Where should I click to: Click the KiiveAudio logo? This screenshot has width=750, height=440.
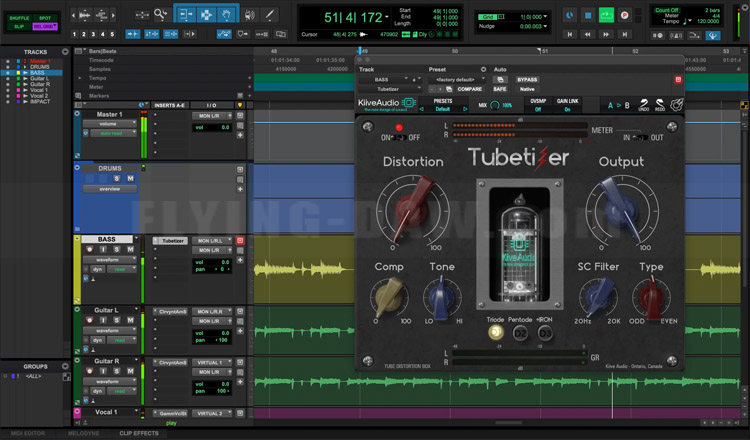click(387, 103)
